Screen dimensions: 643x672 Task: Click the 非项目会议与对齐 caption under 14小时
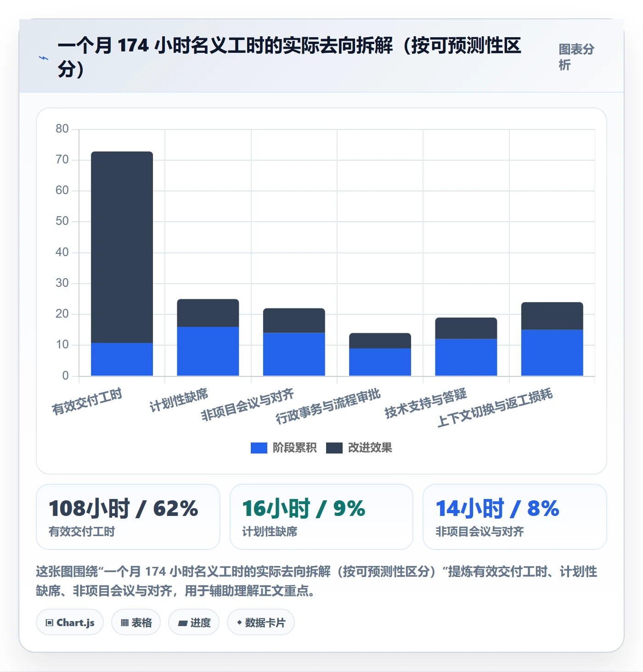(479, 532)
